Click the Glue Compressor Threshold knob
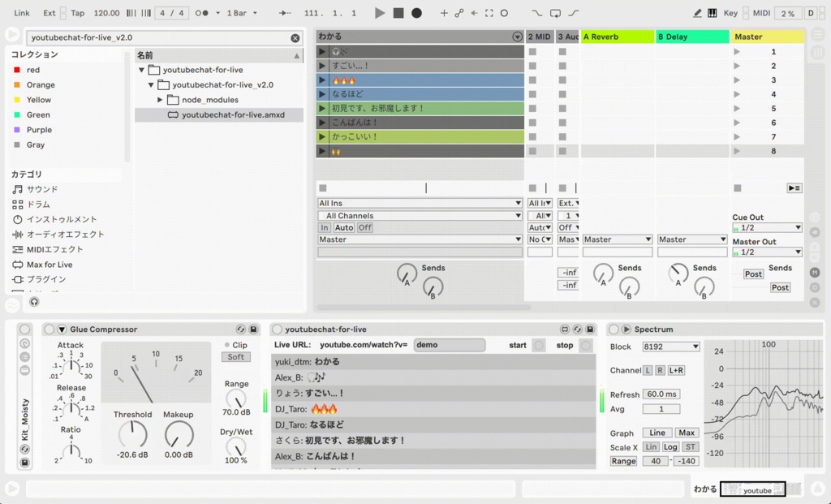The image size is (831, 504). click(x=132, y=434)
